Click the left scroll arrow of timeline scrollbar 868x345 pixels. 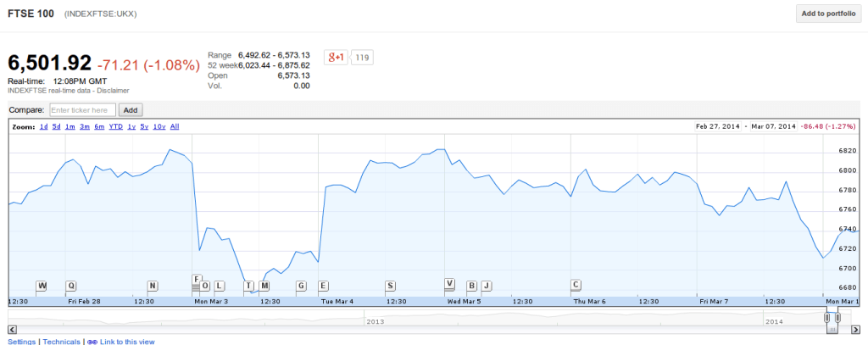(x=12, y=330)
